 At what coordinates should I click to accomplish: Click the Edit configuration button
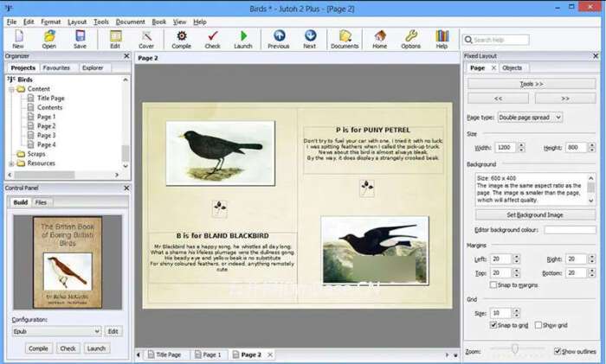click(113, 331)
